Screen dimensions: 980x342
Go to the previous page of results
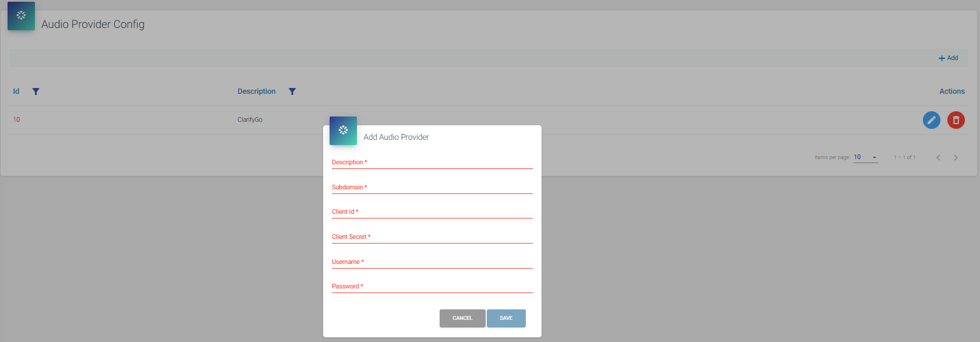[x=938, y=158]
